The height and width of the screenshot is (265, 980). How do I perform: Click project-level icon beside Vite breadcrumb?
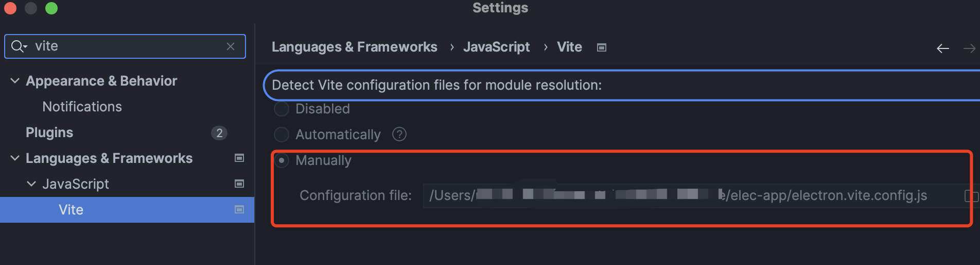pos(601,47)
